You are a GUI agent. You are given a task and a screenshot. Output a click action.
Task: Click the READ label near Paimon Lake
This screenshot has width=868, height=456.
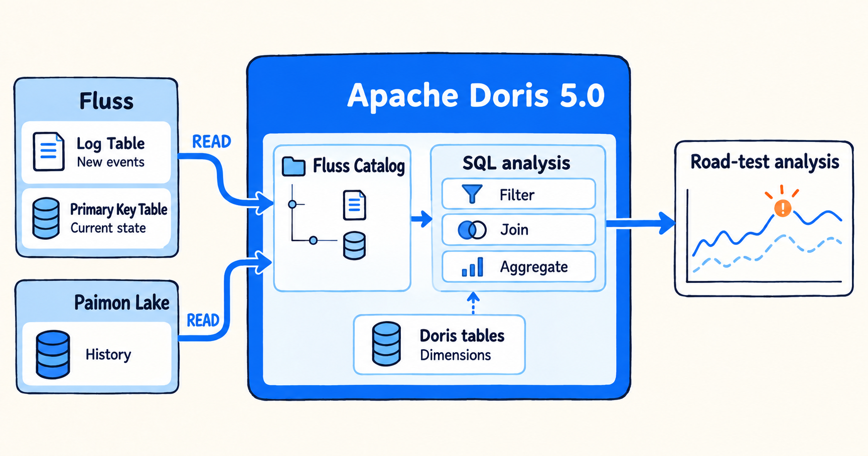203,320
